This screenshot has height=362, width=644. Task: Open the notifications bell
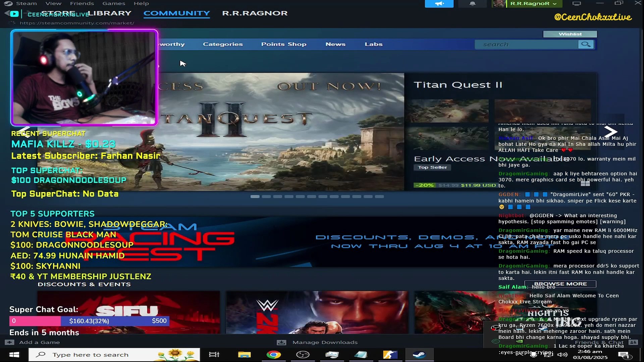[472, 4]
